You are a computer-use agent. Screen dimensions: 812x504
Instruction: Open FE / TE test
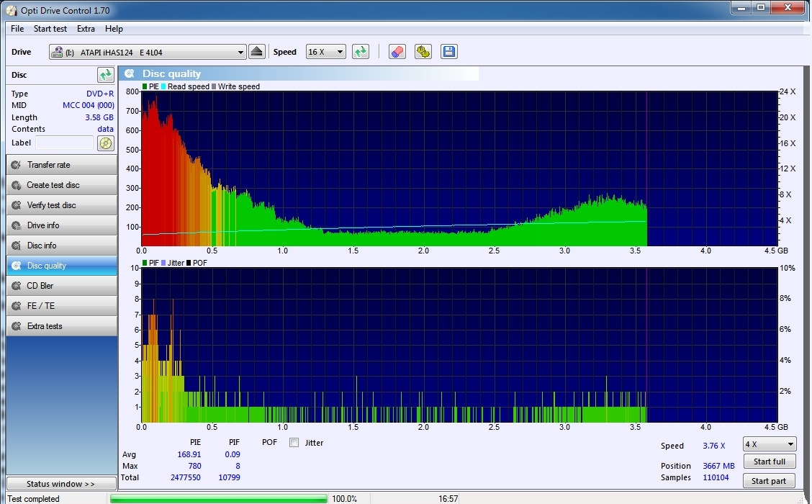[x=62, y=306]
